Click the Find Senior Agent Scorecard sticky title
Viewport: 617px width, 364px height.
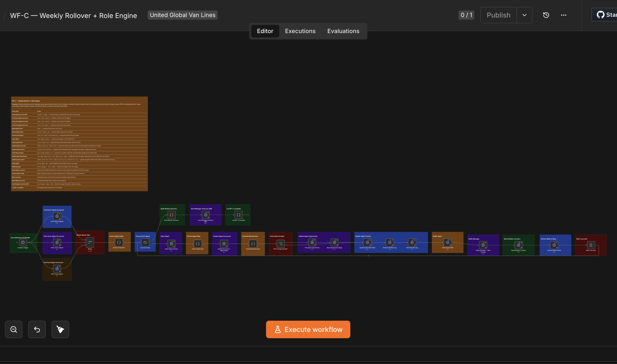click(54, 210)
